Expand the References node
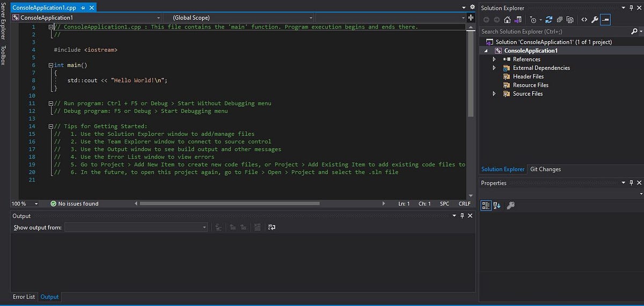The width and height of the screenshot is (644, 306). point(494,59)
